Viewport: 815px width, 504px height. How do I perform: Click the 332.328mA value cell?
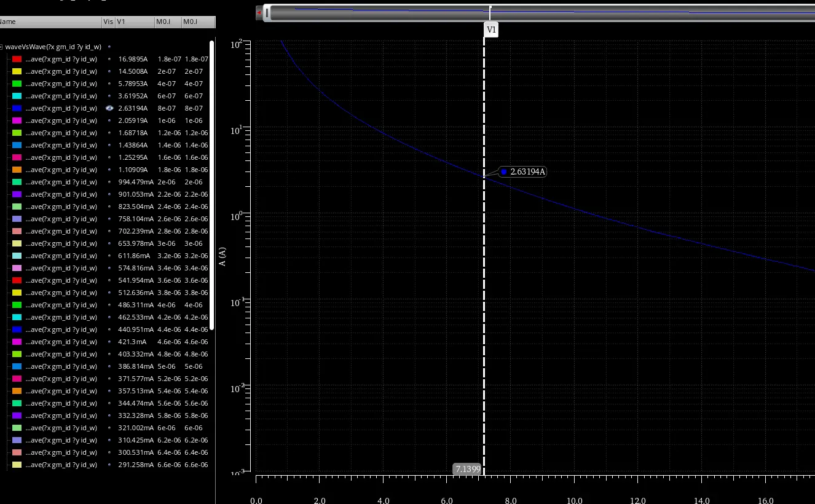click(136, 415)
